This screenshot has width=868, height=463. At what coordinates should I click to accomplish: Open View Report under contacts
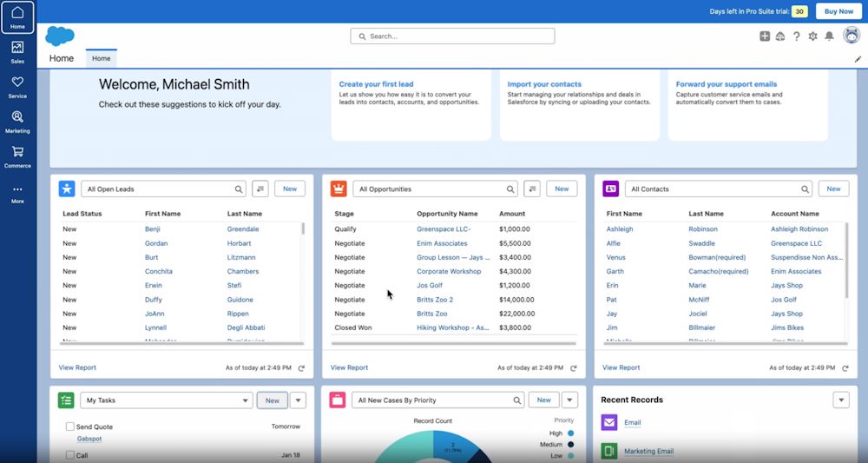pos(621,367)
